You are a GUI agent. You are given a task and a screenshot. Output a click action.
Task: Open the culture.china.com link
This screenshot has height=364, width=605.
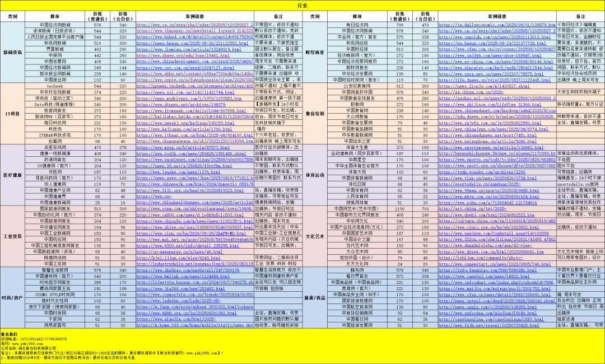click(497, 221)
